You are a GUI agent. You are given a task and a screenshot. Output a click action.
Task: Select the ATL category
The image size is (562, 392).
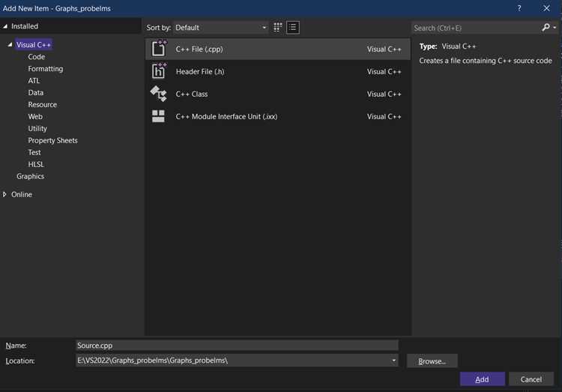coord(34,81)
